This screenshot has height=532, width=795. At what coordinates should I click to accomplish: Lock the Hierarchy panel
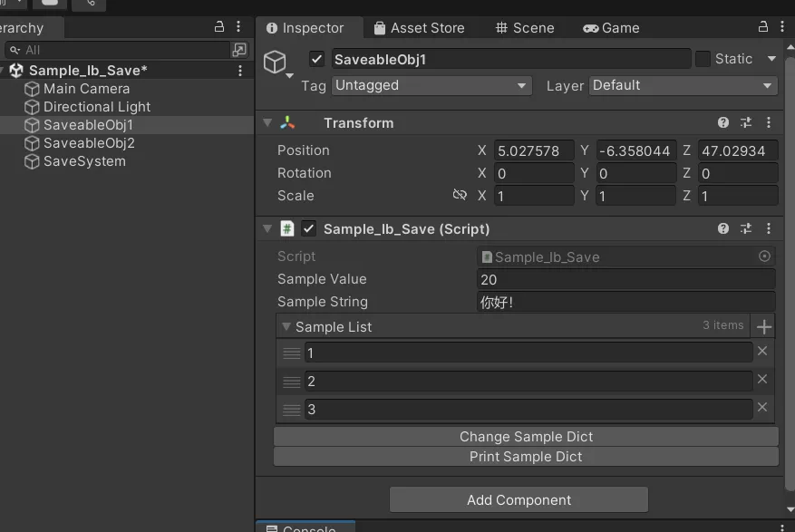(219, 27)
